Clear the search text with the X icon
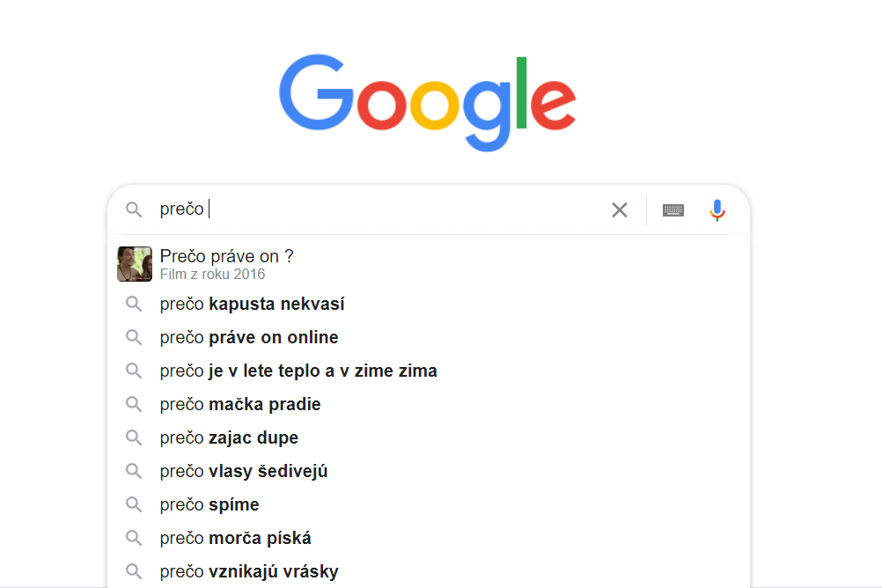The width and height of the screenshot is (882, 588). pyautogui.click(x=620, y=209)
